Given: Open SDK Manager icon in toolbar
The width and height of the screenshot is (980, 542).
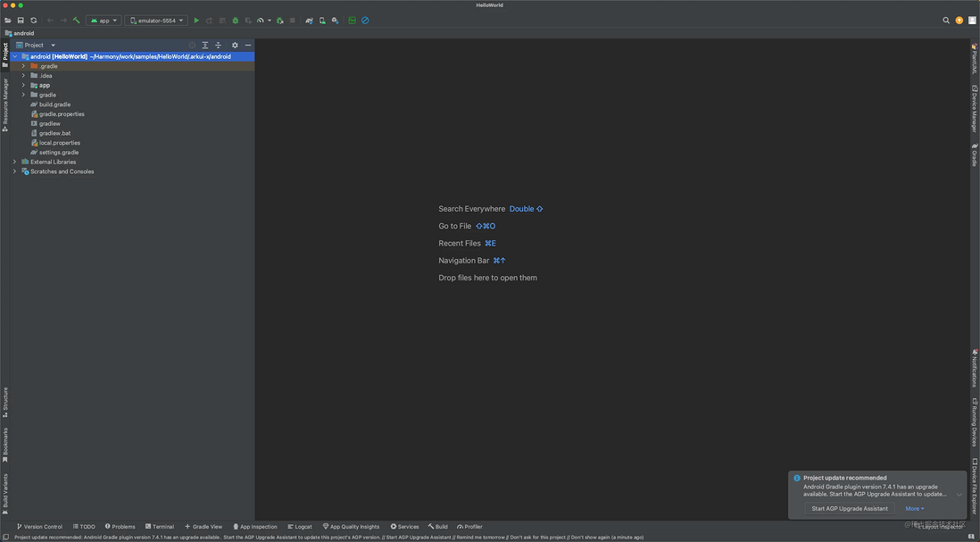Looking at the screenshot, I should point(335,21).
